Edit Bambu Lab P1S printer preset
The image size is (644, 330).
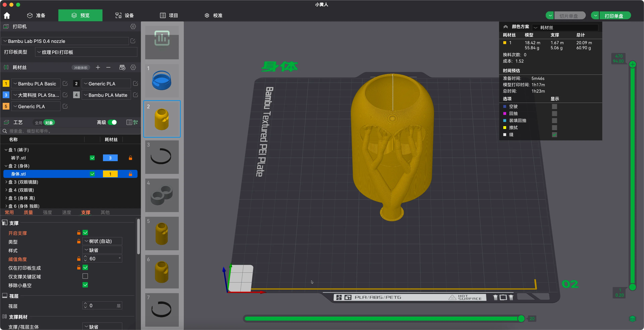(x=133, y=41)
